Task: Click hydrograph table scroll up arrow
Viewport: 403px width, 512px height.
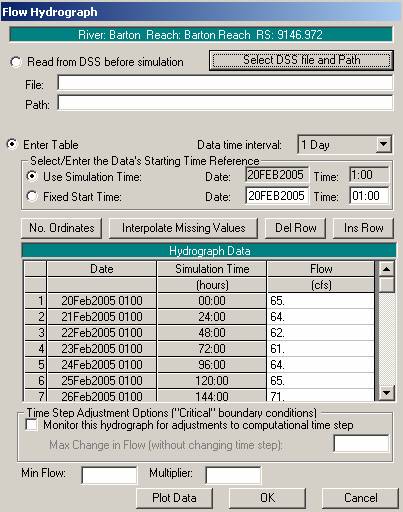Action: [x=386, y=269]
